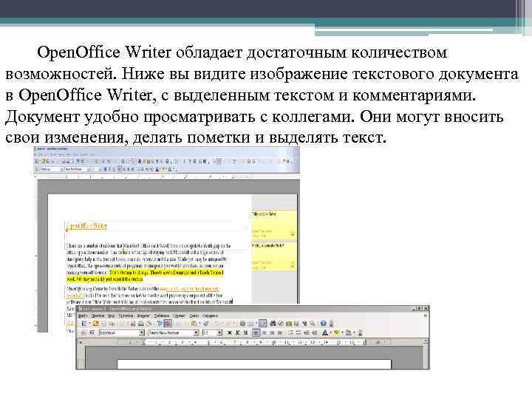Toggle Centered alignment in formatting bar
Image resolution: width=532 pixels, height=399 pixels.
coord(265,332)
